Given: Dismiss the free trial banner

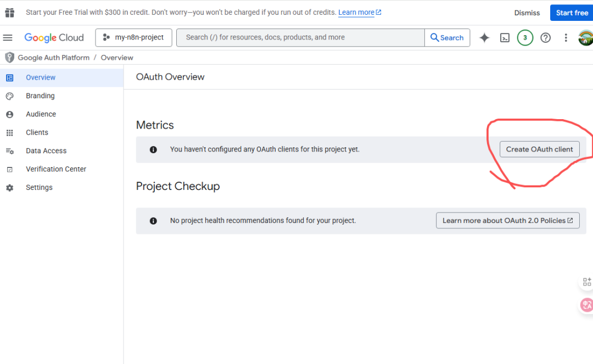Looking at the screenshot, I should point(527,13).
